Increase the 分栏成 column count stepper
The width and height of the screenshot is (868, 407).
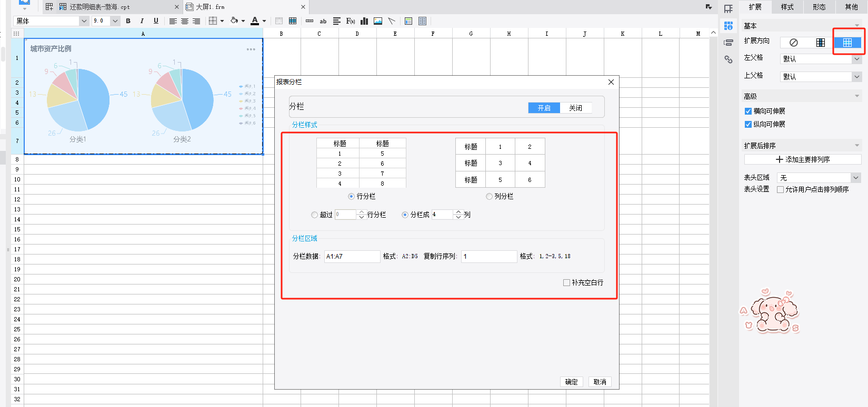pos(458,212)
